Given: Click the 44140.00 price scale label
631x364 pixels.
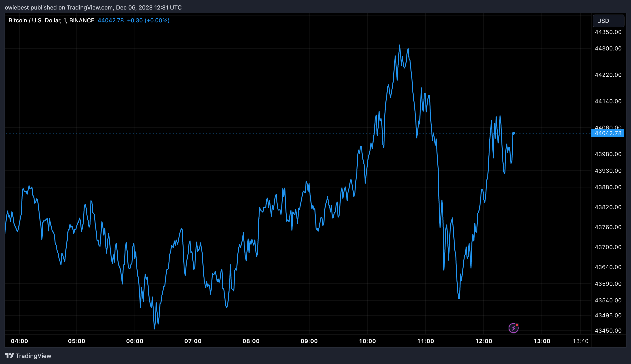Looking at the screenshot, I should click(608, 101).
